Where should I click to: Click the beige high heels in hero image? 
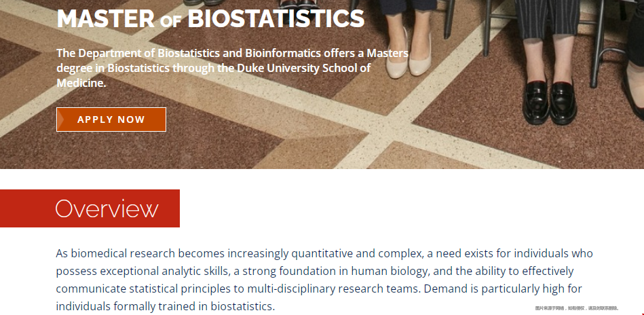(x=409, y=54)
